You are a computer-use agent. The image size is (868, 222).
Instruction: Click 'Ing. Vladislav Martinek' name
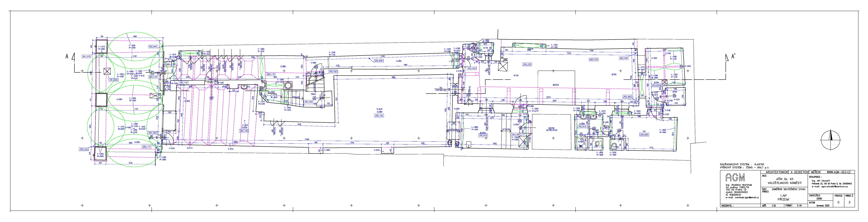click(x=739, y=185)
